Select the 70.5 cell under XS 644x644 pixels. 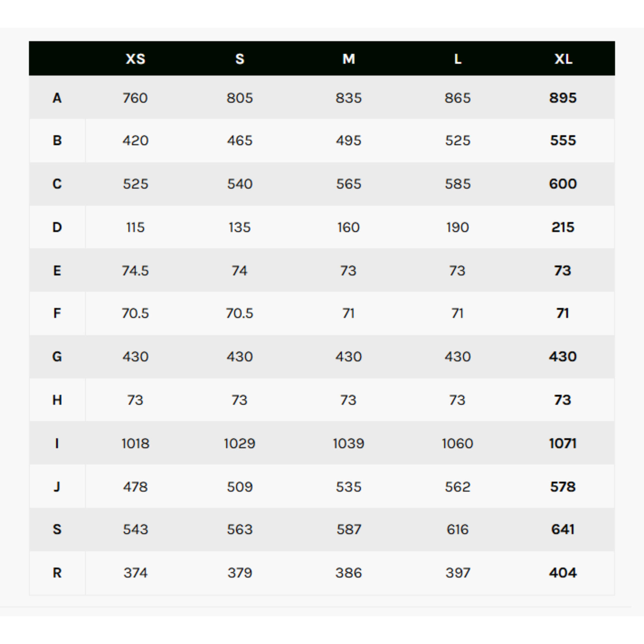click(x=135, y=313)
